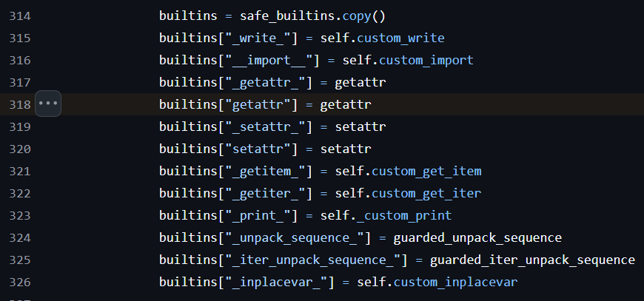Click the custom_write symbol on line 315
Image resolution: width=644 pixels, height=301 pixels.
click(x=400, y=38)
